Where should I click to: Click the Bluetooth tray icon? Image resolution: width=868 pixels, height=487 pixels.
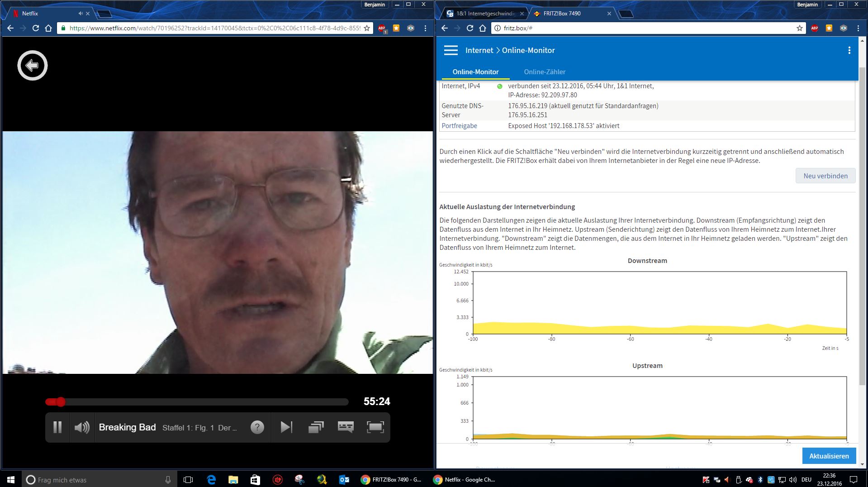760,480
